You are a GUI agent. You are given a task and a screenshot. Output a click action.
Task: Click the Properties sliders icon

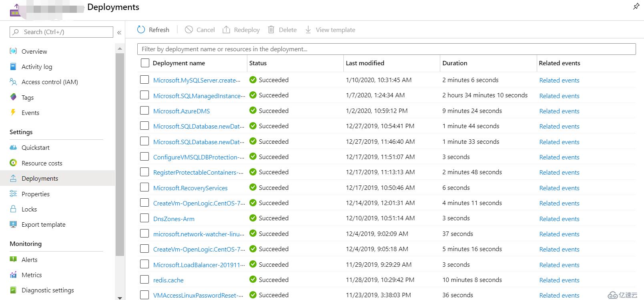(13, 194)
